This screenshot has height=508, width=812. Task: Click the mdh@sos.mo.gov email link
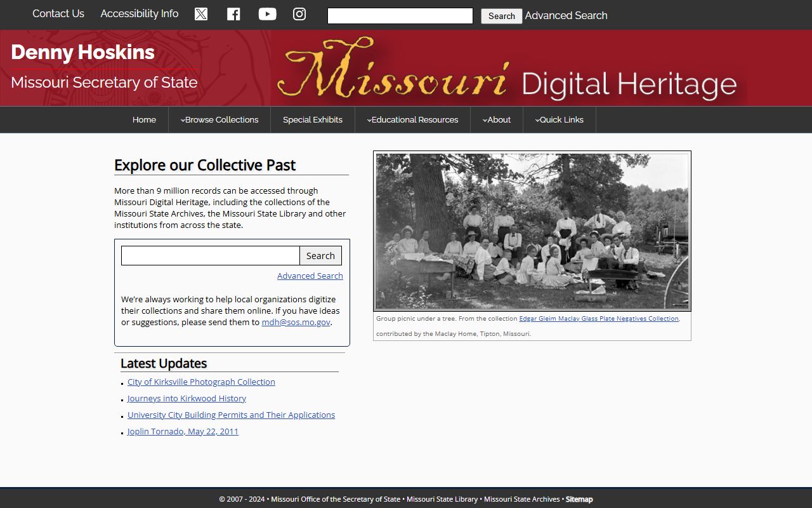[296, 322]
